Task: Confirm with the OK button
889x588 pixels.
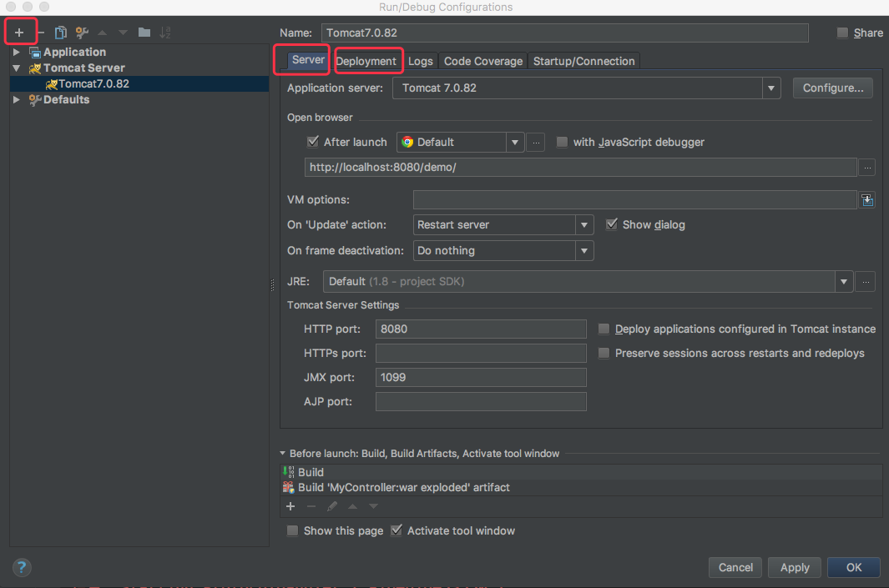Action: (854, 568)
